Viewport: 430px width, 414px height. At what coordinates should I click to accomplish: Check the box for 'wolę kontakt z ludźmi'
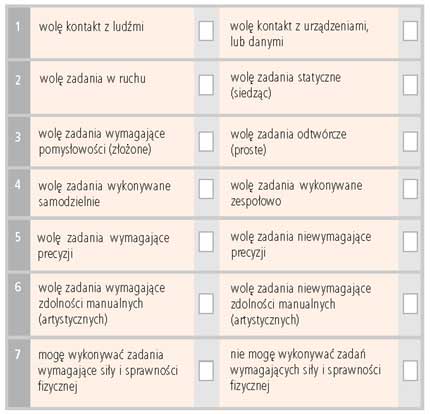click(x=206, y=31)
